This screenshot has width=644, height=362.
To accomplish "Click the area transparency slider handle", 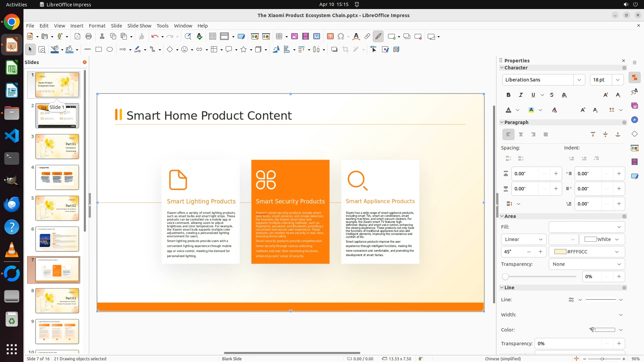I will tap(505, 277).
